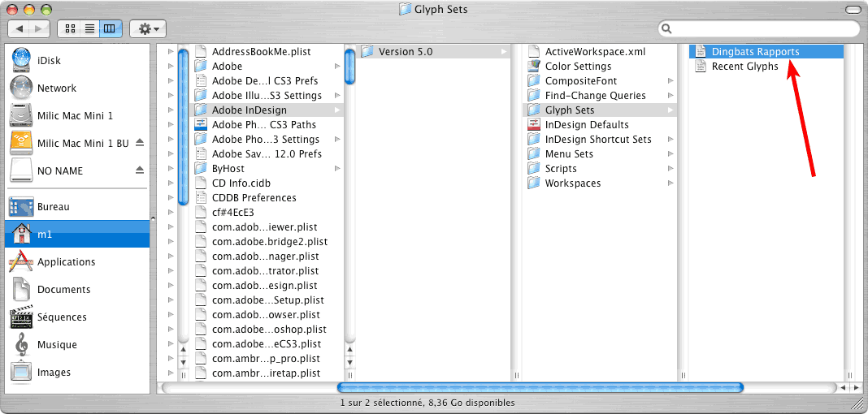Select the m1 home folder

[x=77, y=234]
